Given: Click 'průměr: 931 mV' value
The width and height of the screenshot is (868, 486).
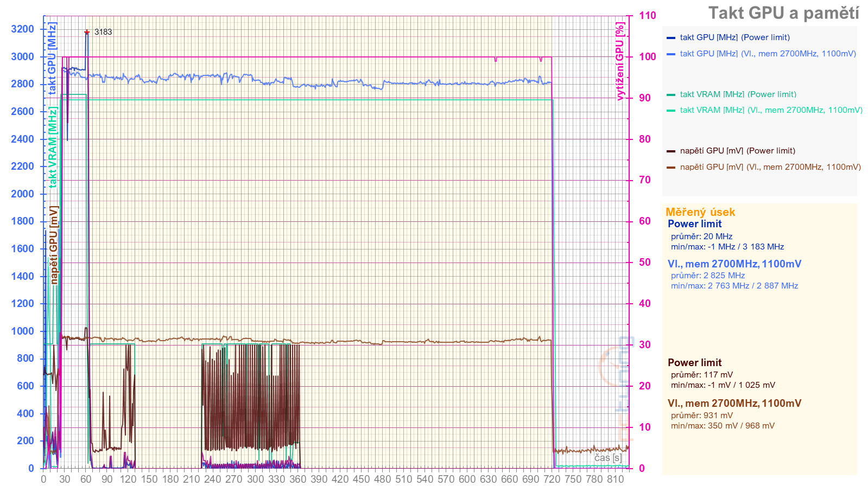Looking at the screenshot, I should [702, 415].
